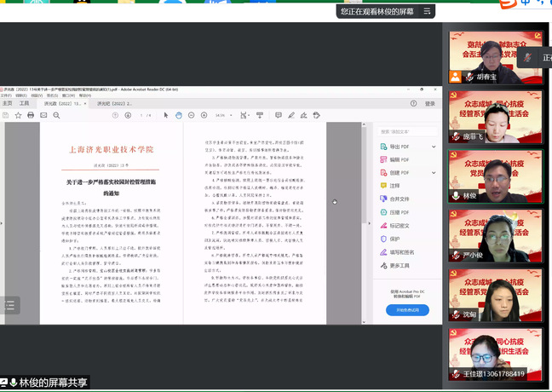The height and width of the screenshot is (392, 552).
Task: Expand the 导出 PDF section
Action: [432, 146]
